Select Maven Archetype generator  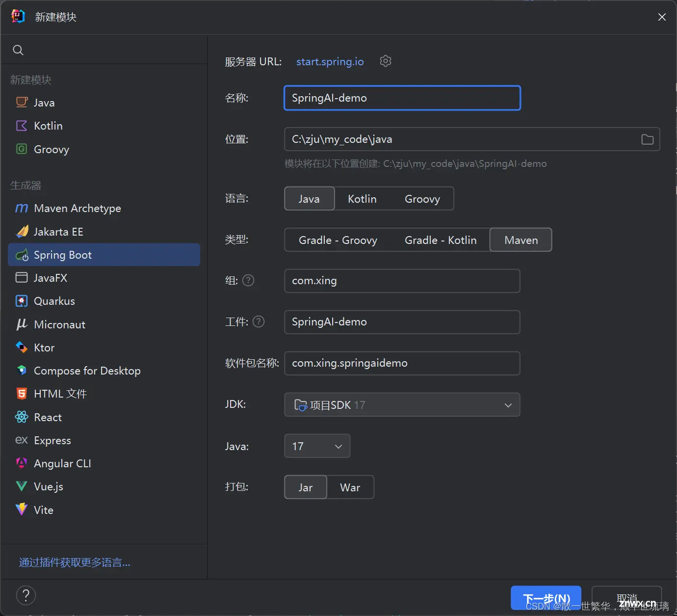pos(104,208)
